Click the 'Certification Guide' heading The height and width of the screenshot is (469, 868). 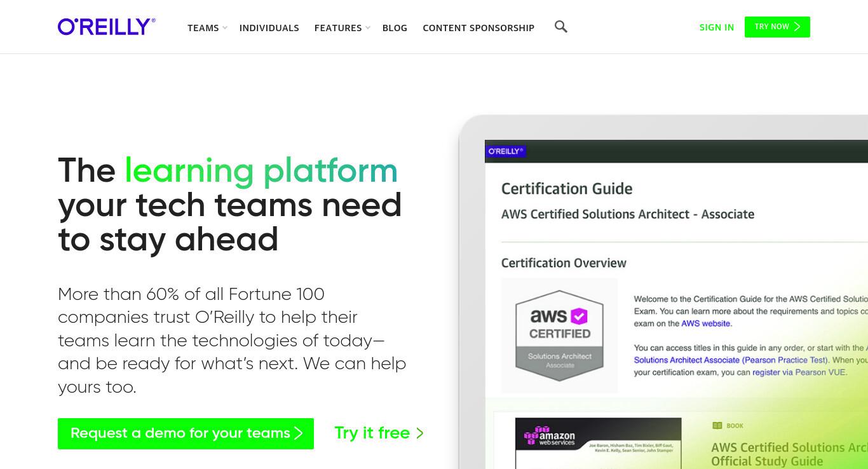coord(567,189)
